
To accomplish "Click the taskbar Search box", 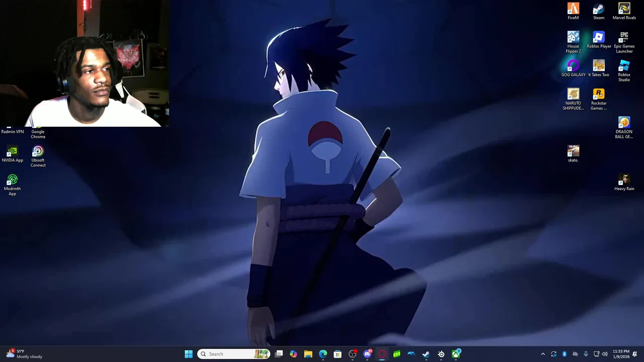I will 233,354.
